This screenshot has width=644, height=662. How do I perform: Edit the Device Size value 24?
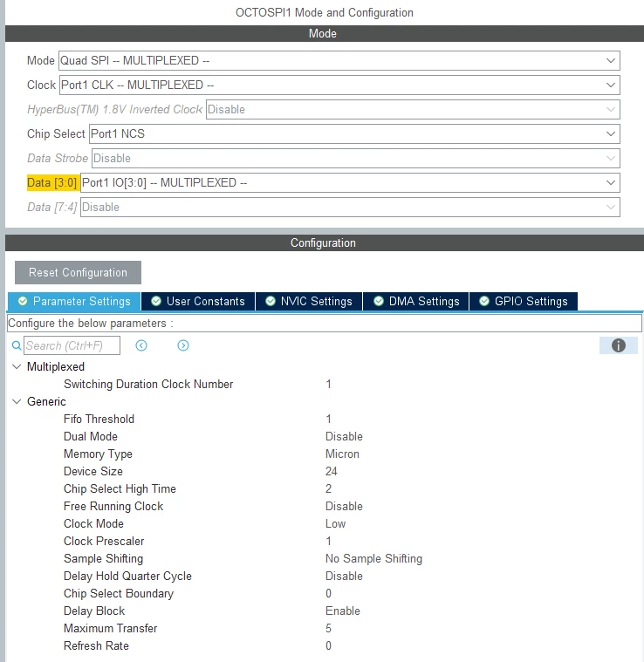(332, 472)
